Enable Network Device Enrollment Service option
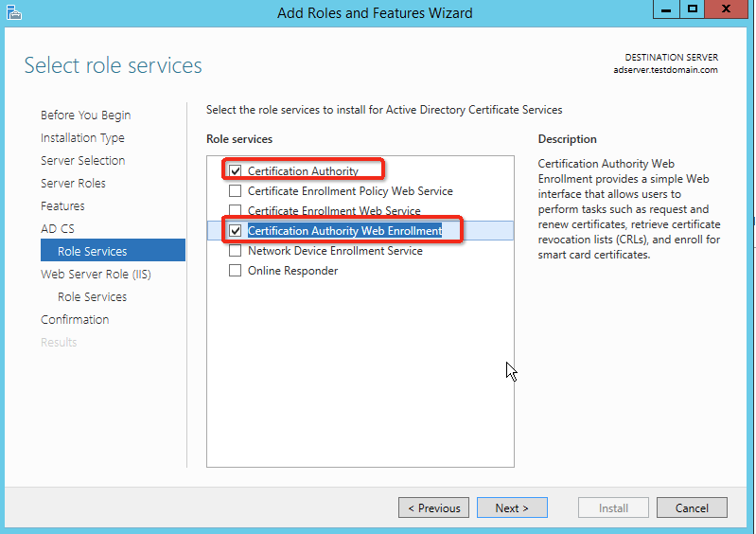 (x=236, y=251)
